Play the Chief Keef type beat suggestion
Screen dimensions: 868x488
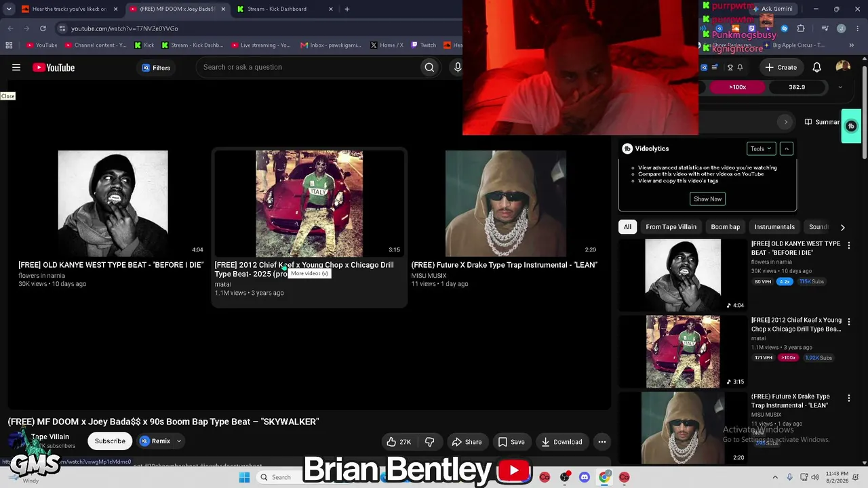pos(309,203)
